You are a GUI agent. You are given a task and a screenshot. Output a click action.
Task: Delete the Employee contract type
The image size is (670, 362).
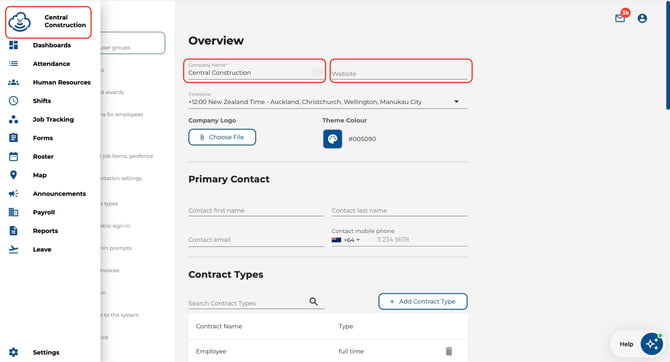449,351
